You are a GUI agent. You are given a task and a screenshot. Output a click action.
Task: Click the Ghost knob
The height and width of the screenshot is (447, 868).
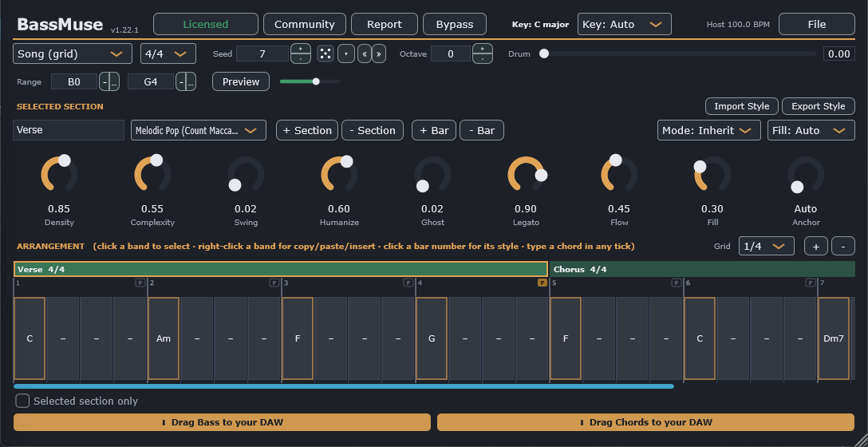pyautogui.click(x=432, y=175)
